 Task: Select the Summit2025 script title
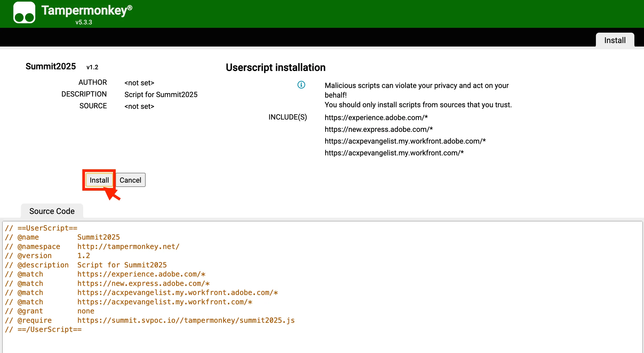pos(51,66)
